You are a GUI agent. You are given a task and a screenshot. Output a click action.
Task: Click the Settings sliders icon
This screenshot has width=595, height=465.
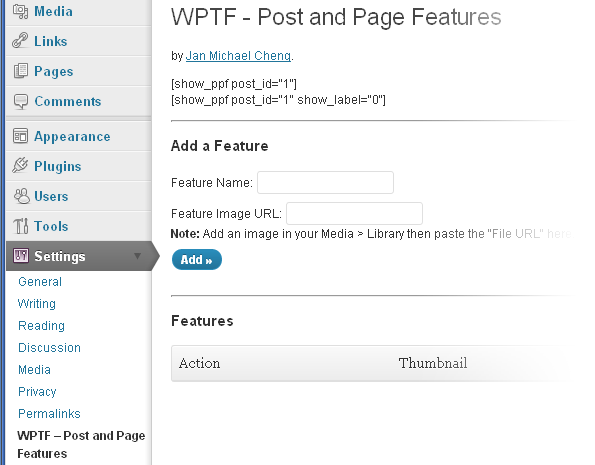[20, 255]
